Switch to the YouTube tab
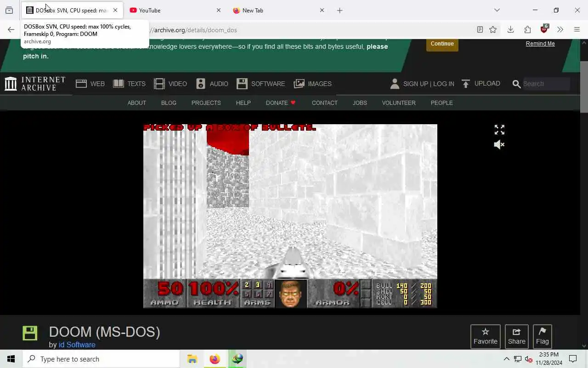 (175, 10)
